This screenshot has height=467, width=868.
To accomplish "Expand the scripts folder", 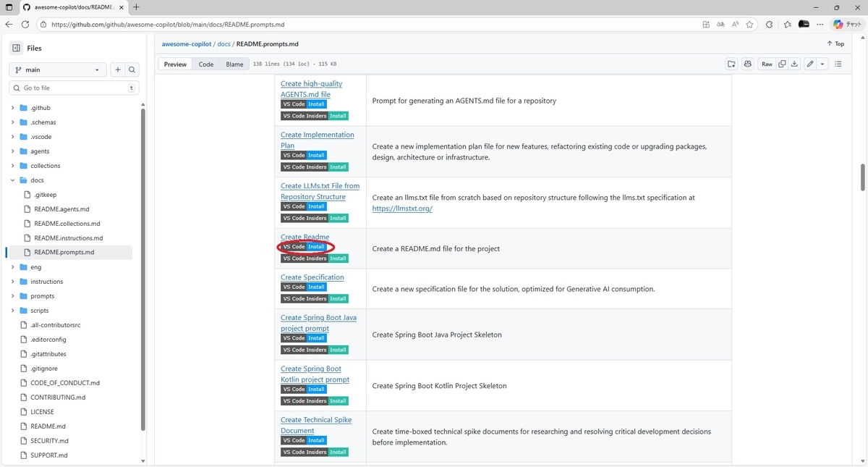I will coord(12,311).
